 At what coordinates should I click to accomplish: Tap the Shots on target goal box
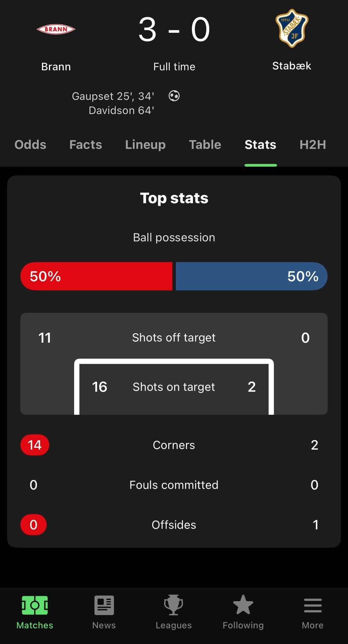pyautogui.click(x=174, y=387)
